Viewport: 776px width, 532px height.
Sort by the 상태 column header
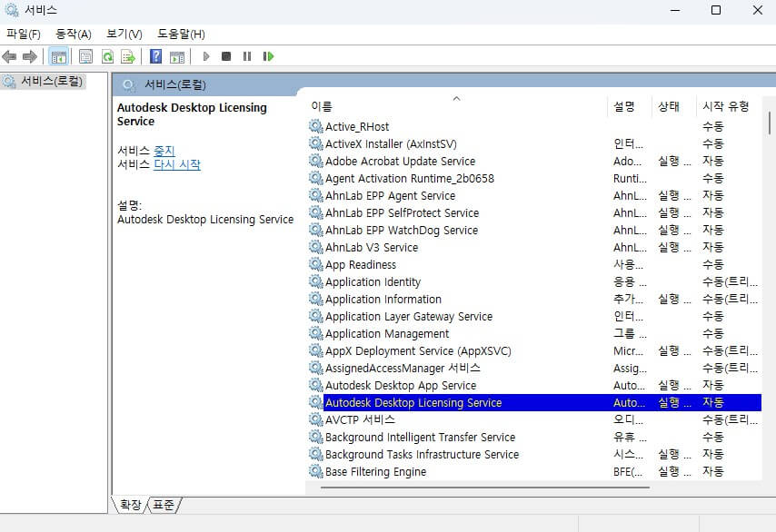pos(673,106)
